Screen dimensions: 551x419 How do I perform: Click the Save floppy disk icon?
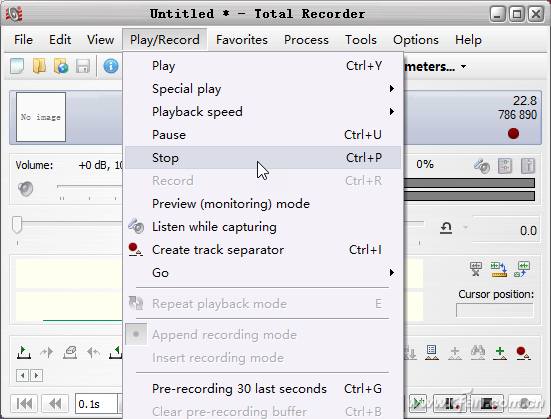tap(83, 66)
